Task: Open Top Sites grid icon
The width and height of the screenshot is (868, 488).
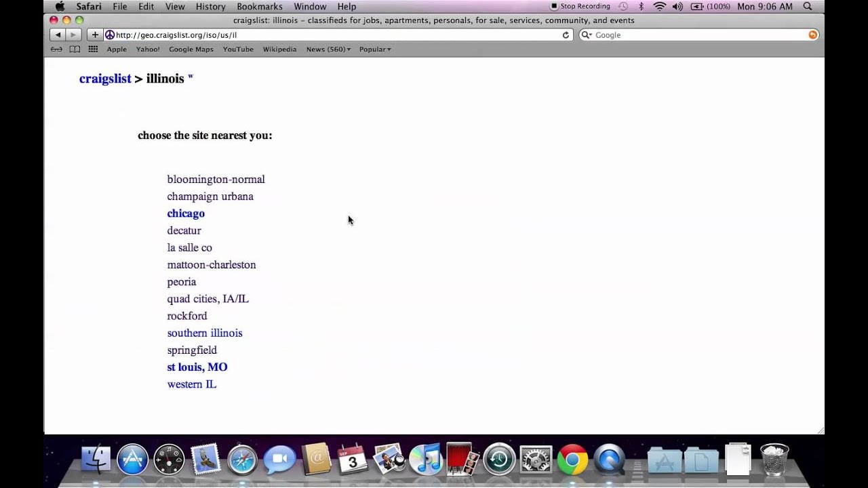Action: [93, 49]
